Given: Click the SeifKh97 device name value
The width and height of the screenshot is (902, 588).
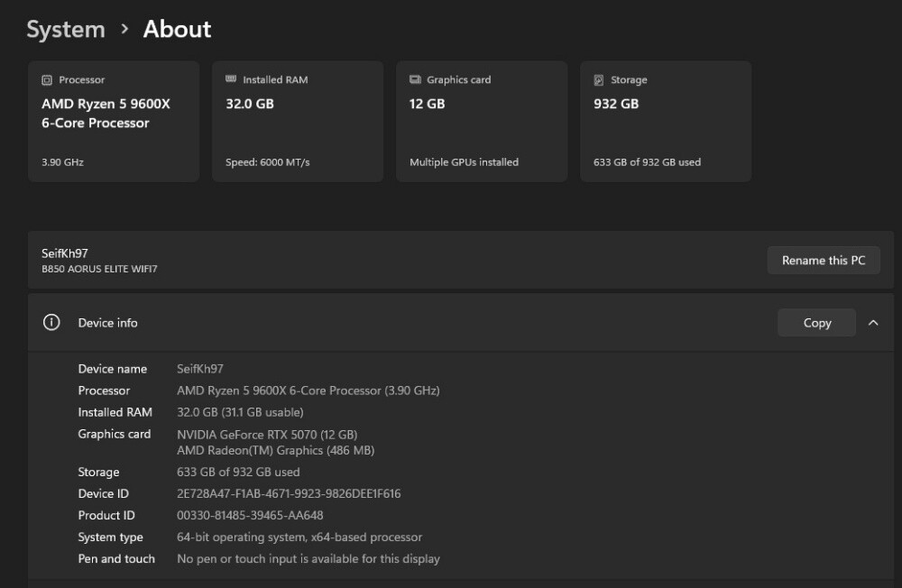Looking at the screenshot, I should 199,369.
